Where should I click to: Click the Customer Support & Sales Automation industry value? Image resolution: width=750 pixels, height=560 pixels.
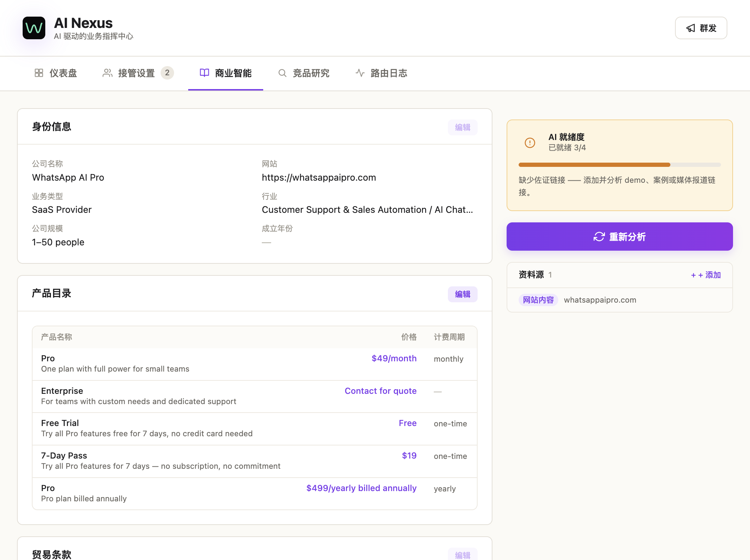coord(367,210)
